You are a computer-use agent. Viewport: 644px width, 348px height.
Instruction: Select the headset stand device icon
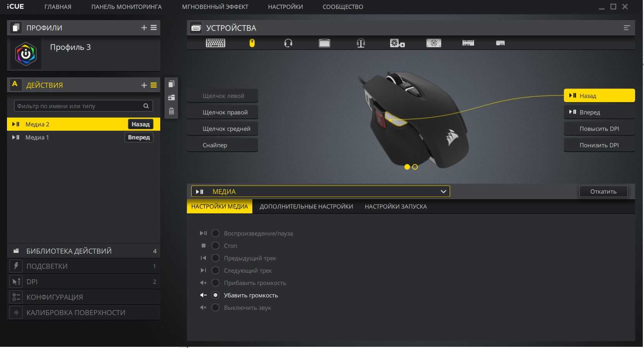361,43
